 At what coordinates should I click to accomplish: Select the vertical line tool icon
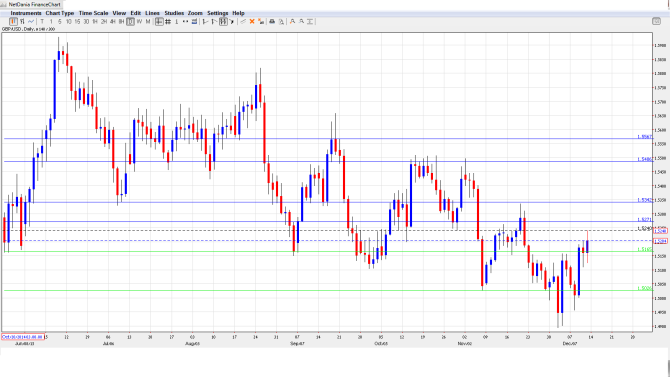click(176, 21)
